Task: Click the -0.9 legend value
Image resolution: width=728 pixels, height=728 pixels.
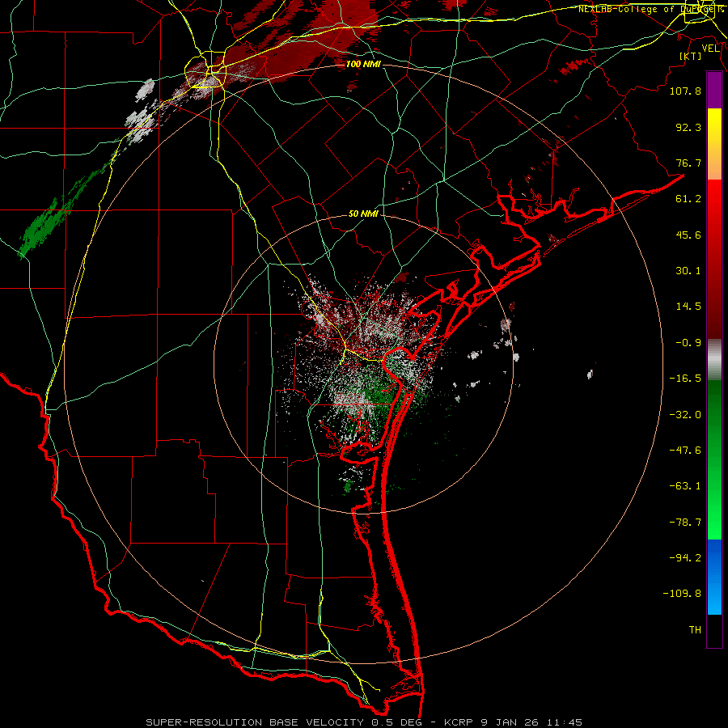Action: coord(688,343)
